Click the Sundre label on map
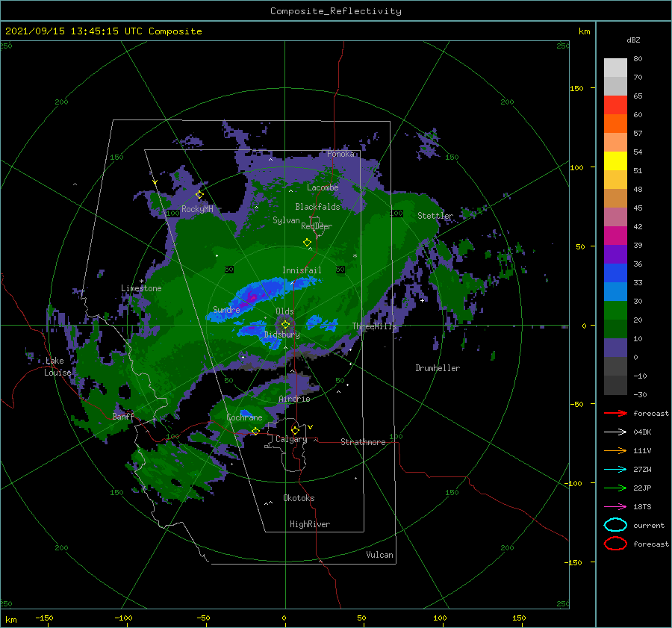 click(226, 310)
